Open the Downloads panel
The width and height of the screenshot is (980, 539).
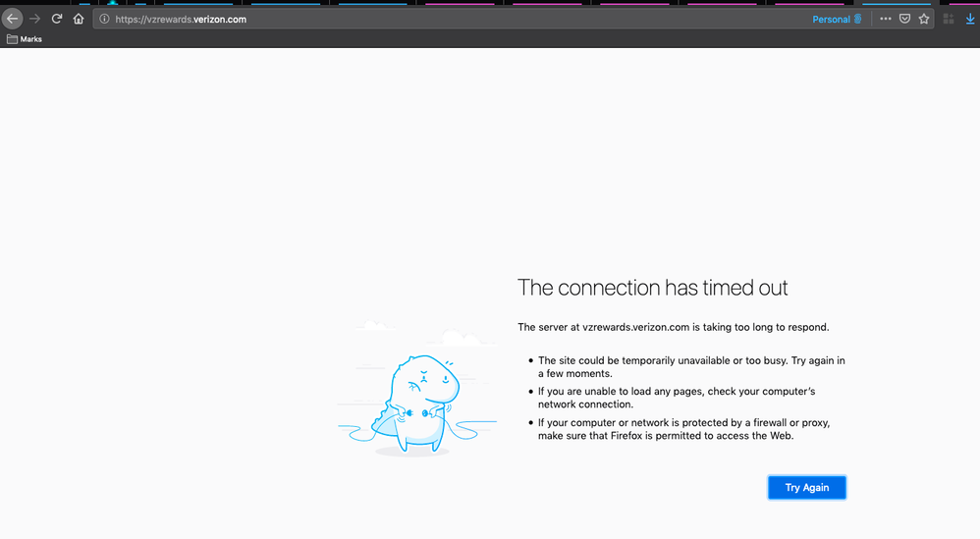coord(969,19)
